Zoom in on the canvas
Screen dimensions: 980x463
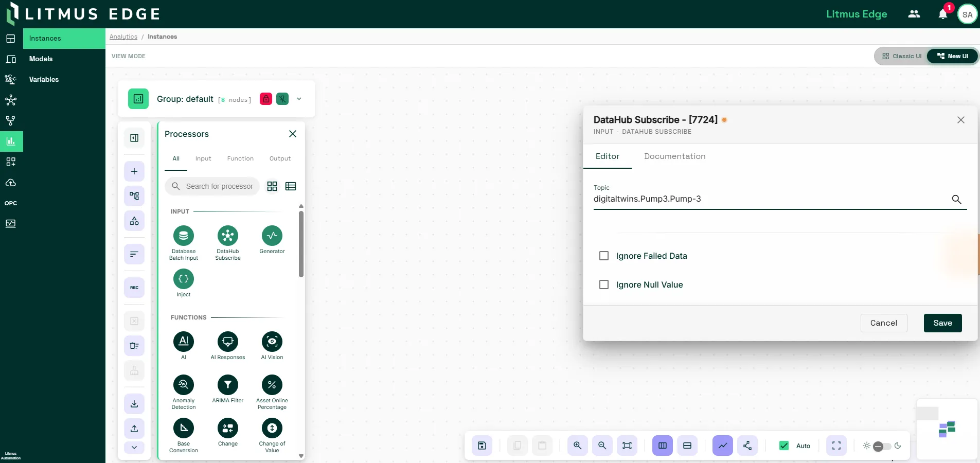pyautogui.click(x=578, y=446)
